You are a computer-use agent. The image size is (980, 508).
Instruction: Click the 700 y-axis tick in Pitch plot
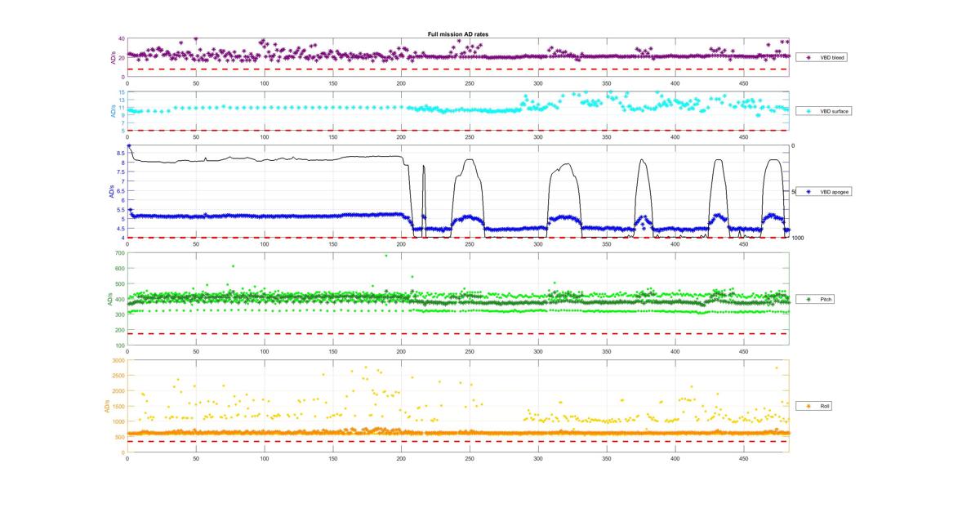(x=119, y=253)
